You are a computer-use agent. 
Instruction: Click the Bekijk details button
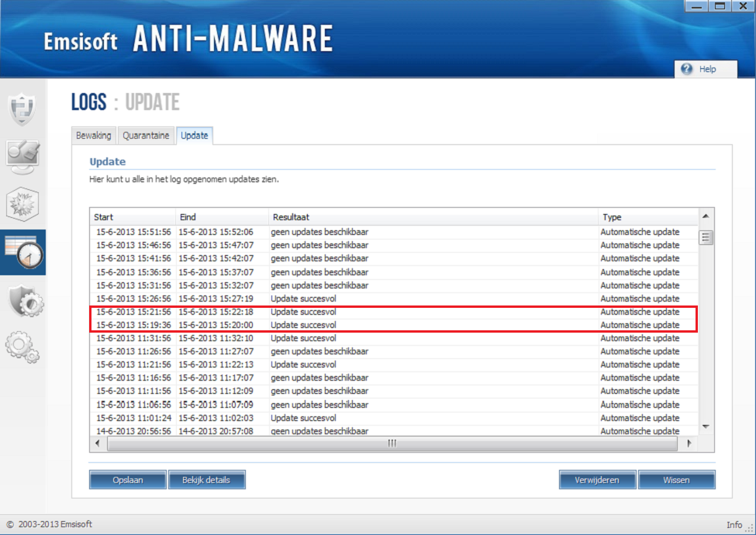click(x=206, y=480)
